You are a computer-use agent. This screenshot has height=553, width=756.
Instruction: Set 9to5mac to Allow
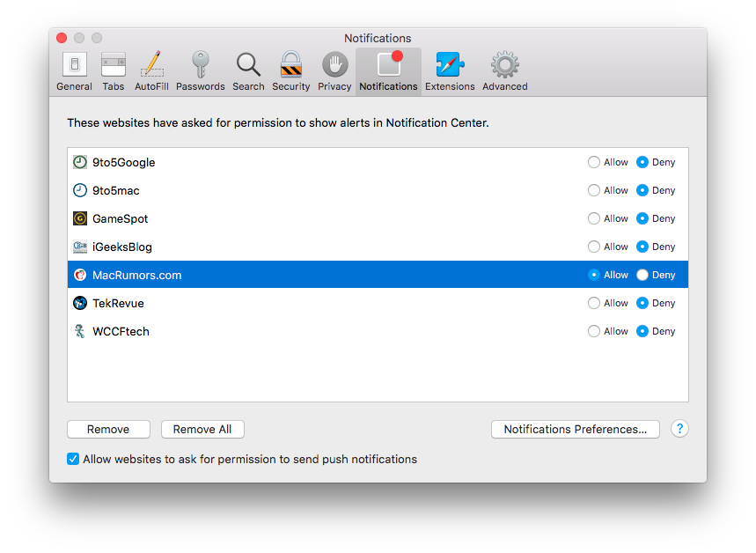coord(594,190)
